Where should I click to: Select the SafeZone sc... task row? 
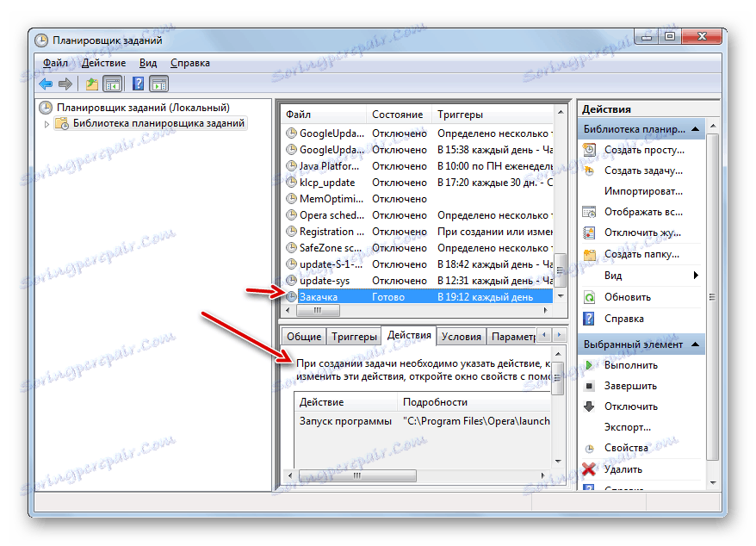pyautogui.click(x=418, y=248)
